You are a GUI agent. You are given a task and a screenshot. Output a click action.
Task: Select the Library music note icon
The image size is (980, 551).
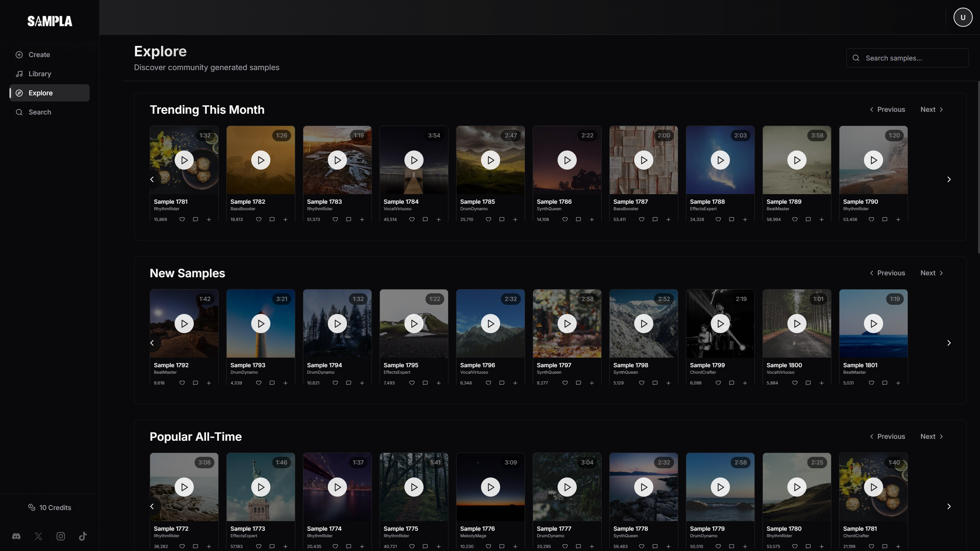[x=19, y=74]
